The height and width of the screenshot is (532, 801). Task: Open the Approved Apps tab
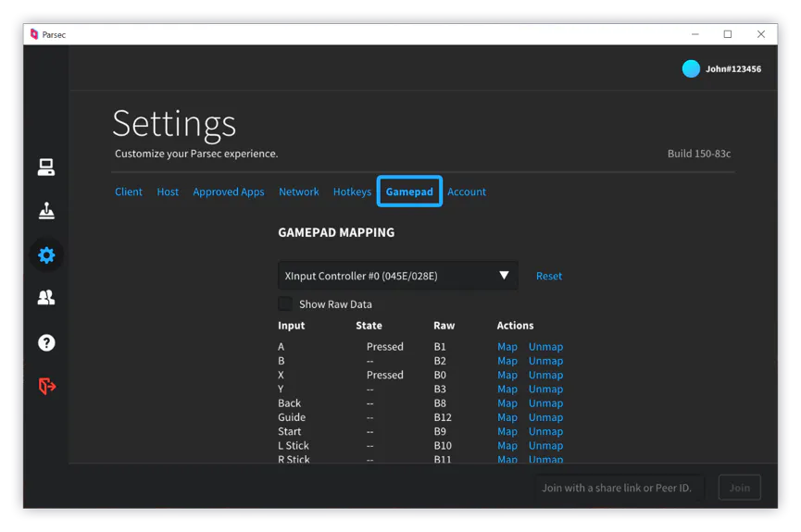(x=229, y=192)
